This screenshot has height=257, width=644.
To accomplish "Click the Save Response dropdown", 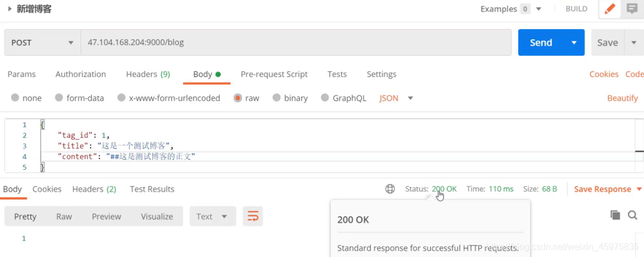I will [608, 189].
